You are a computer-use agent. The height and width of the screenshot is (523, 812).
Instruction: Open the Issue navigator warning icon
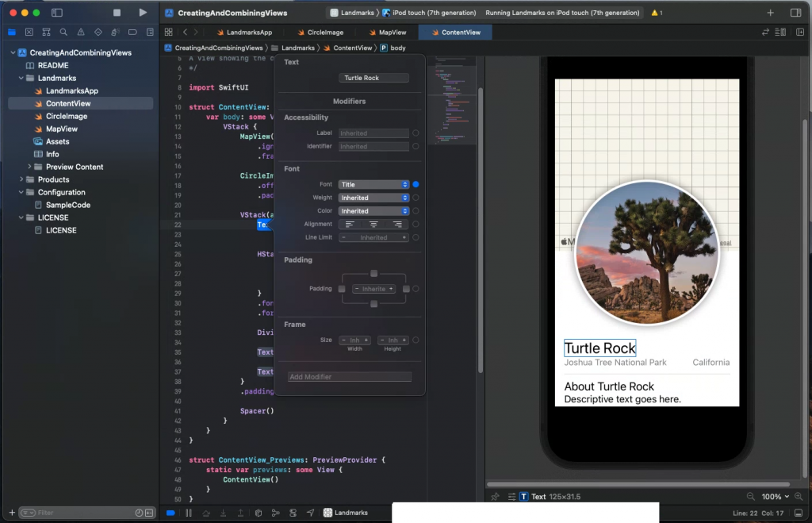tap(81, 33)
